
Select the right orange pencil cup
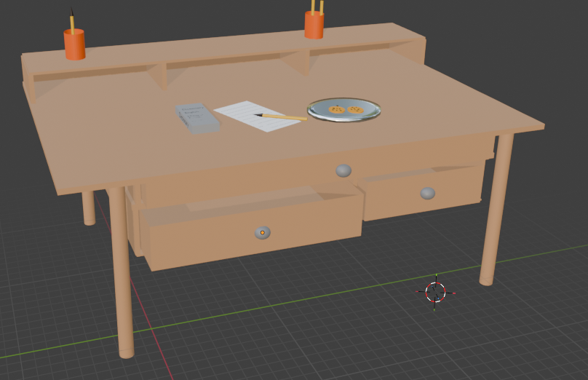pos(314,25)
